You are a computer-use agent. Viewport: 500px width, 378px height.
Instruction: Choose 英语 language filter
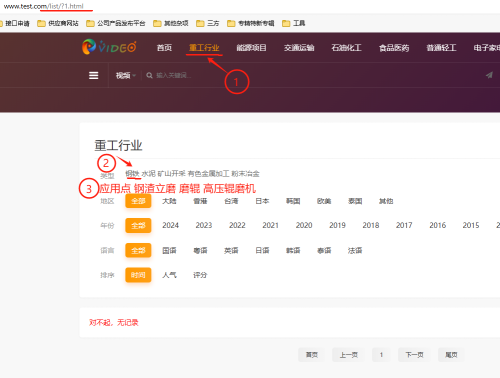pyautogui.click(x=231, y=250)
